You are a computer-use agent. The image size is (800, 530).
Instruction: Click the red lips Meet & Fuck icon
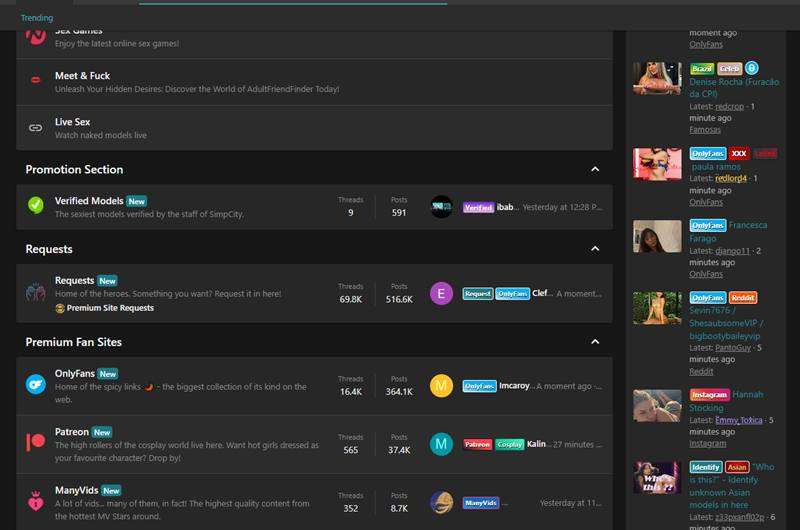[x=36, y=80]
